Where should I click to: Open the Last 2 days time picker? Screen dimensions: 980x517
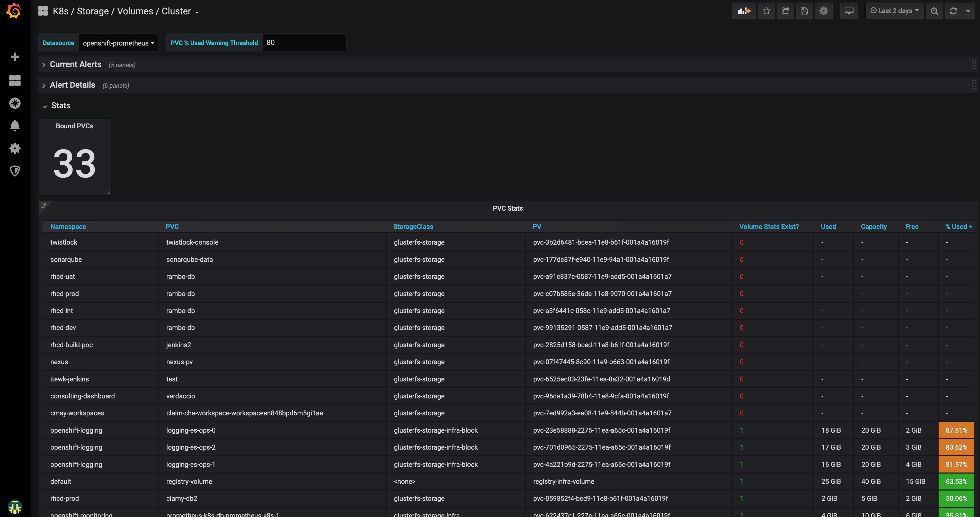[894, 11]
